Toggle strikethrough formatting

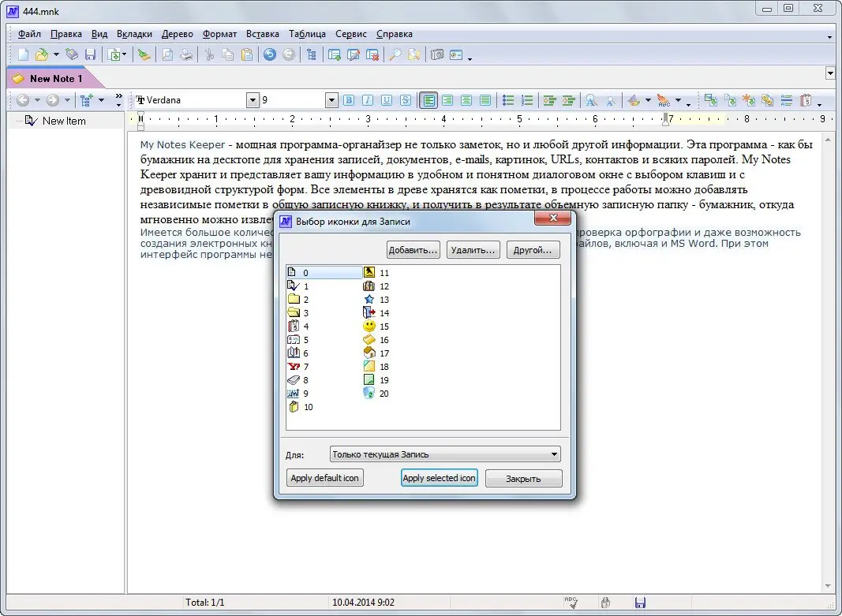406,100
